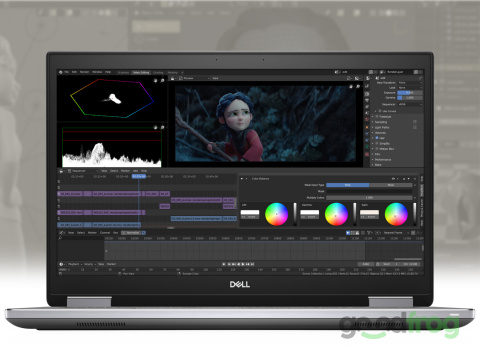
Task: Adjust the Gamma slider in color management
Action: [x=410, y=98]
